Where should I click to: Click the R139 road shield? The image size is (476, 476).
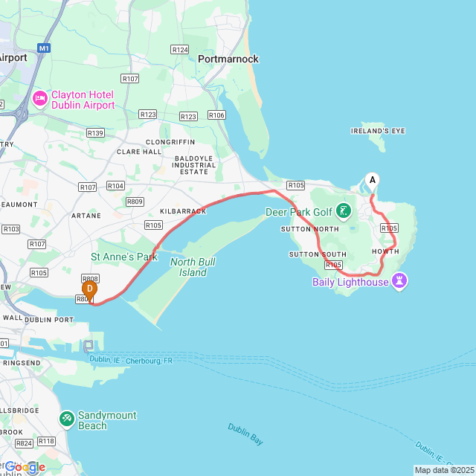(x=95, y=133)
